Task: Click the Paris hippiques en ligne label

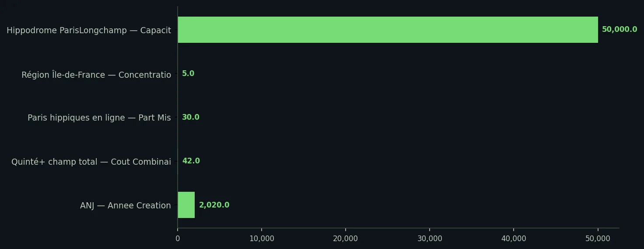Action: (99, 118)
